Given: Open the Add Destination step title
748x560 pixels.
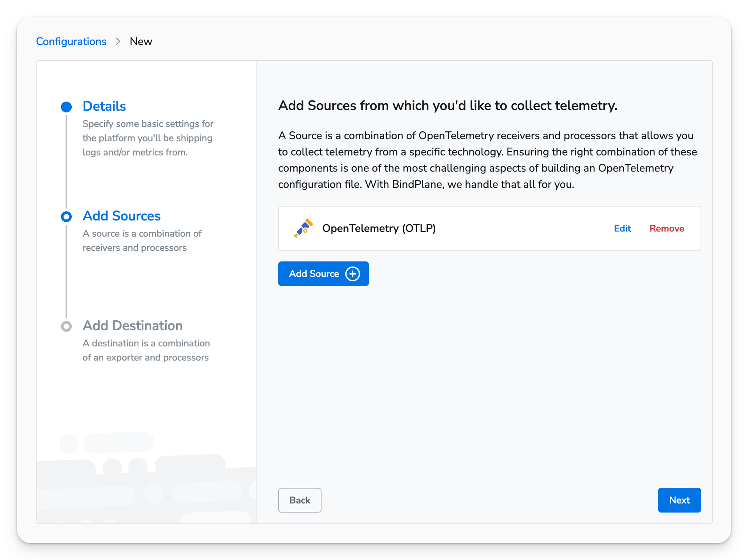Looking at the screenshot, I should 132,325.
